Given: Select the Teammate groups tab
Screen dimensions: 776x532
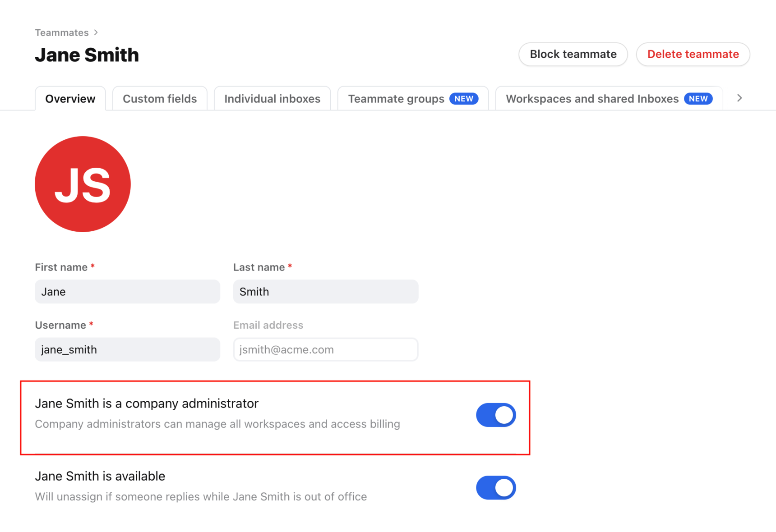Looking at the screenshot, I should point(396,99).
